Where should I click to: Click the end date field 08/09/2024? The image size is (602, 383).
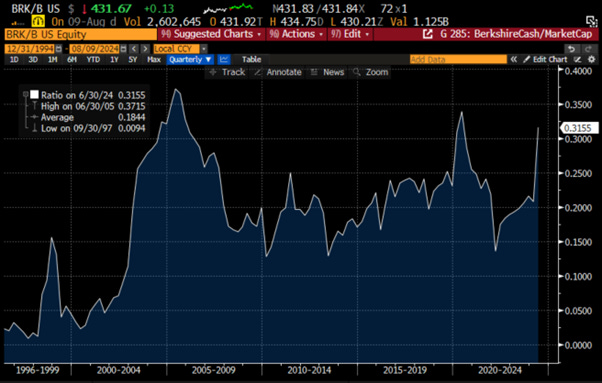click(95, 49)
